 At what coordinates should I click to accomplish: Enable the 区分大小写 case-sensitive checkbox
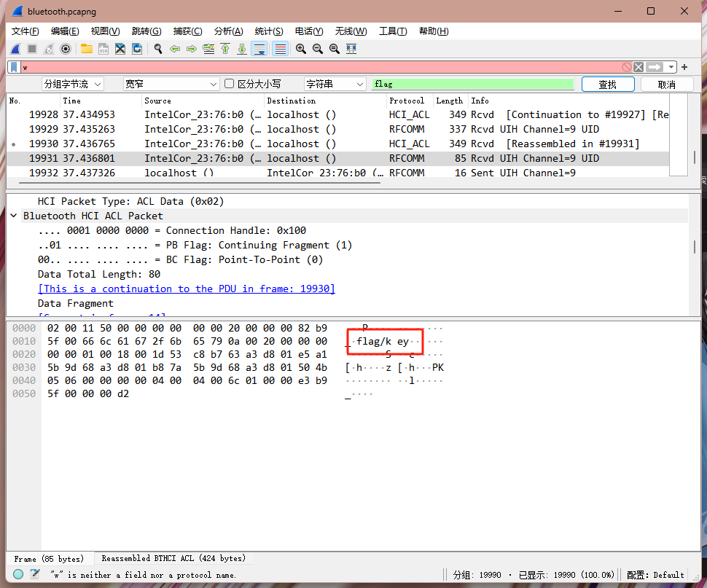[x=229, y=84]
